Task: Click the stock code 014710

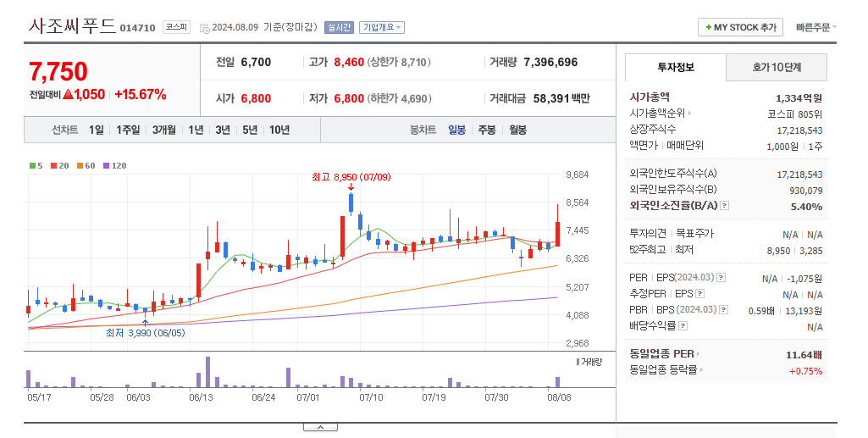Action: click(137, 28)
